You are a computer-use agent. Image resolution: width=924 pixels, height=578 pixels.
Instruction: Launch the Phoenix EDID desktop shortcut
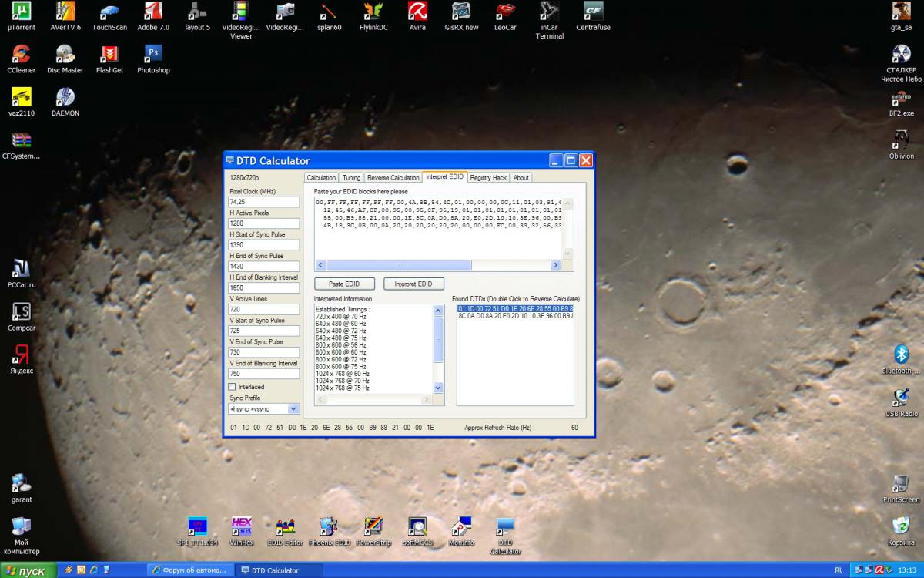point(330,526)
